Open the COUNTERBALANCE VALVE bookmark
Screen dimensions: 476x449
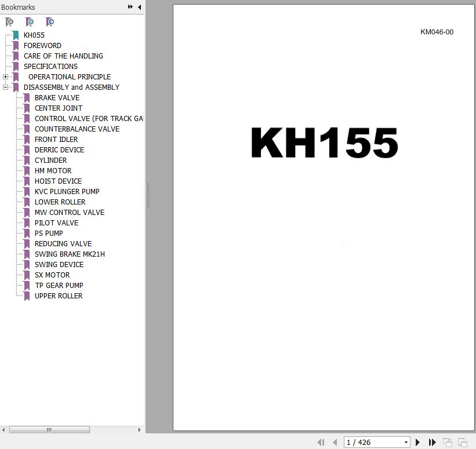(x=77, y=129)
